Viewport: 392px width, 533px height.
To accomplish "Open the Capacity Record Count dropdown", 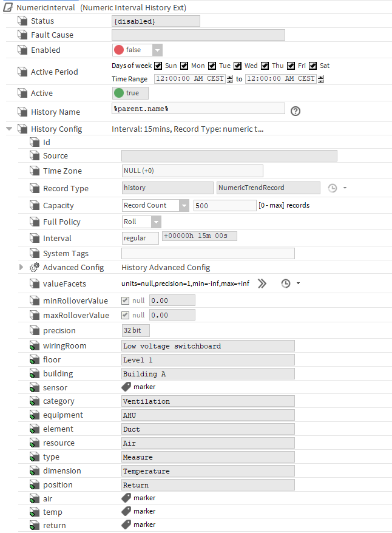I will tap(184, 206).
